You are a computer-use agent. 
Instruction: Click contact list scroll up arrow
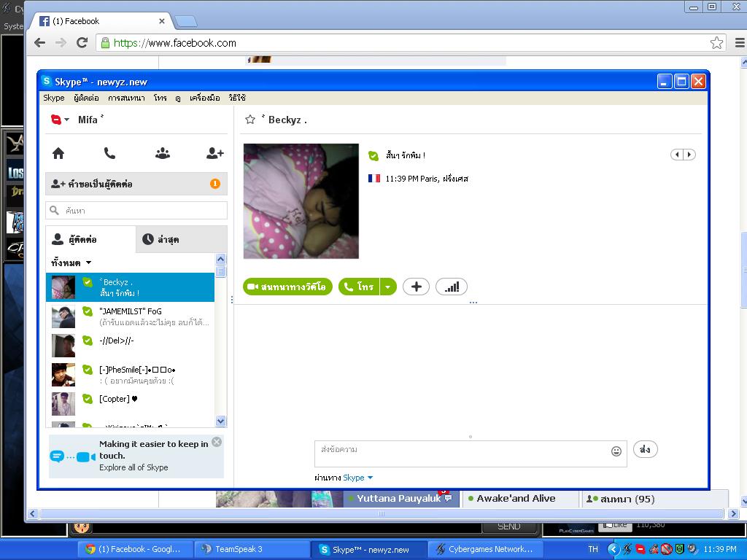point(220,259)
